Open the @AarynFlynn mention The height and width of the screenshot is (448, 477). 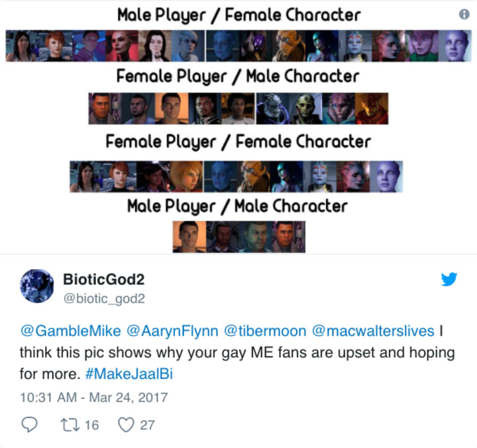(172, 331)
